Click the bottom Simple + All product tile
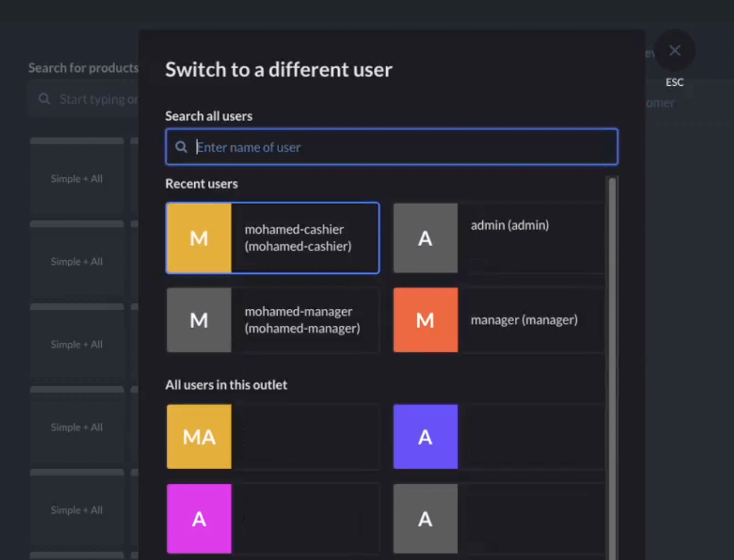This screenshot has width=734, height=560. coord(76,510)
